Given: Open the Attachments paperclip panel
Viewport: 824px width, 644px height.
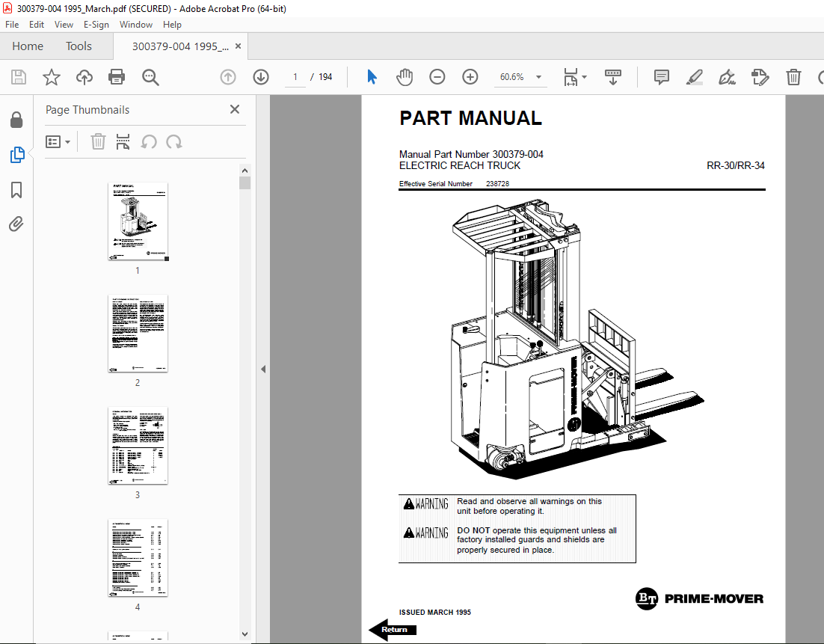Looking at the screenshot, I should point(16,224).
